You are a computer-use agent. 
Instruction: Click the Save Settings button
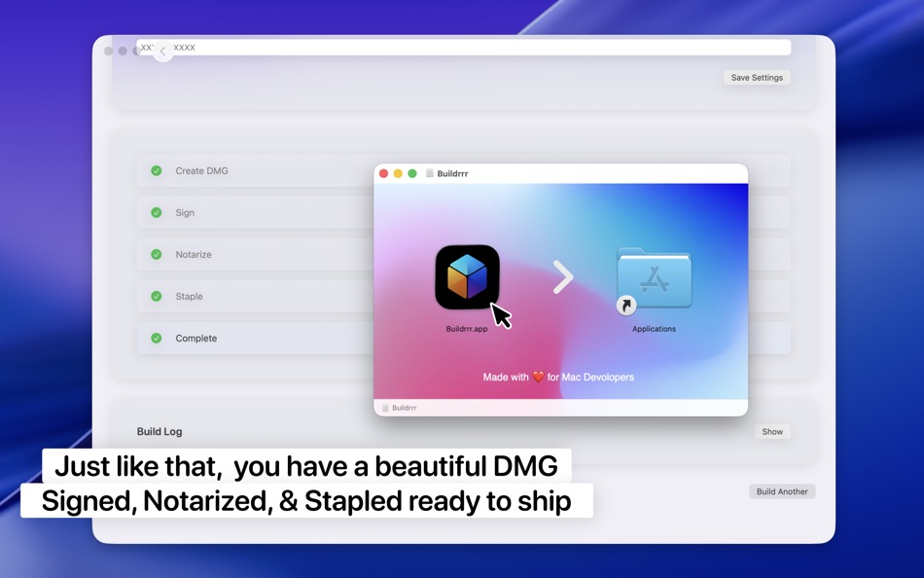757,77
